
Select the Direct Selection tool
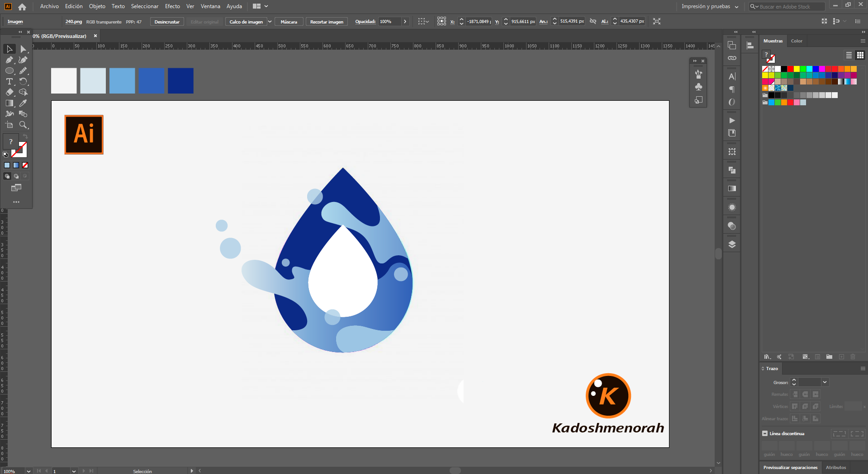tap(23, 49)
